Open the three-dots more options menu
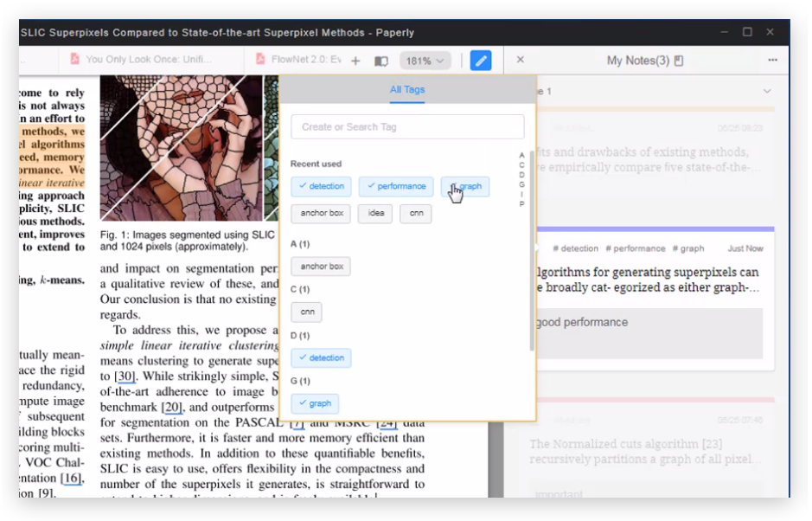 [772, 60]
